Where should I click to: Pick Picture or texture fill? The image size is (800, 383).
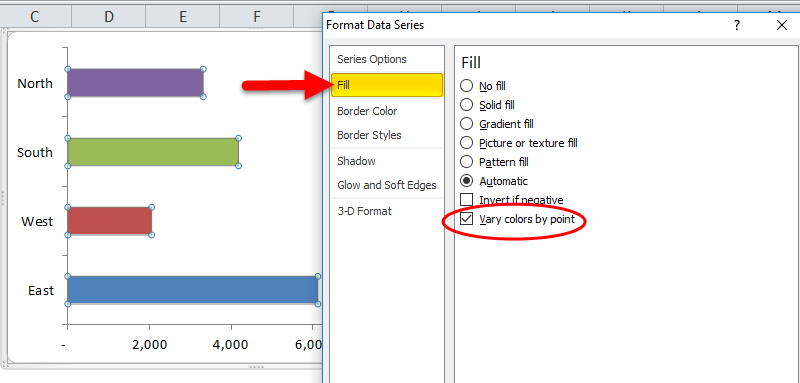tap(466, 143)
